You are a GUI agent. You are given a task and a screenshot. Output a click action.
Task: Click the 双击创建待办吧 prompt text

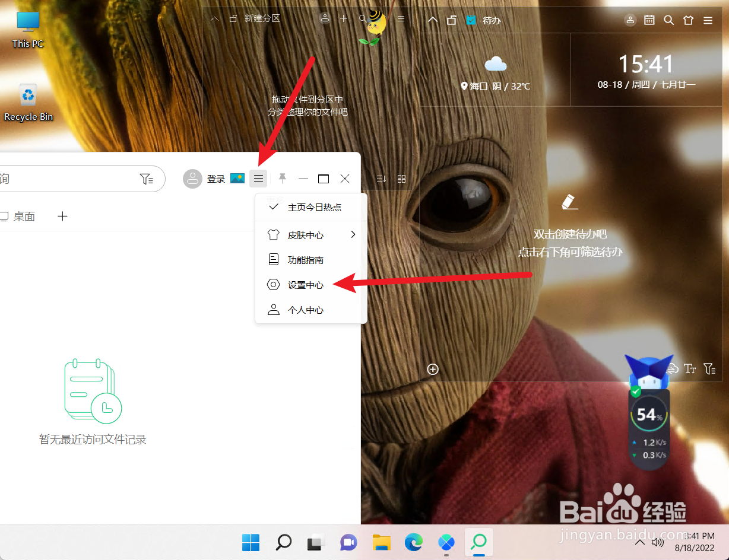[570, 234]
